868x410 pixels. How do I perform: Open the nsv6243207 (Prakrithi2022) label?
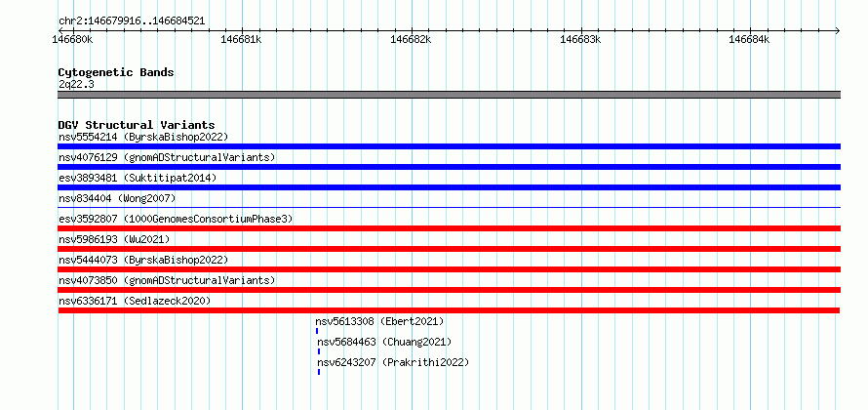pos(393,362)
